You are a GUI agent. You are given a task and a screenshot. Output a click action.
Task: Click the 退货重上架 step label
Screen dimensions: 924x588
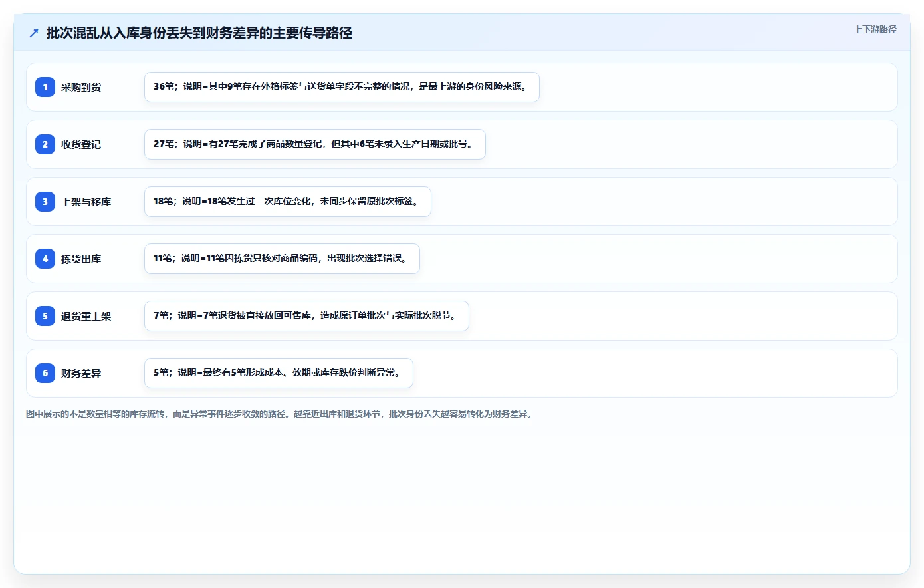tap(86, 316)
